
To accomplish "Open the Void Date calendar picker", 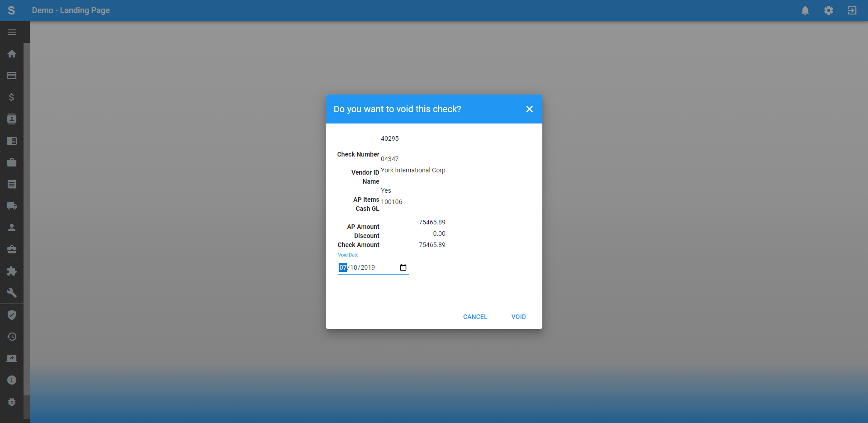I will [x=403, y=267].
